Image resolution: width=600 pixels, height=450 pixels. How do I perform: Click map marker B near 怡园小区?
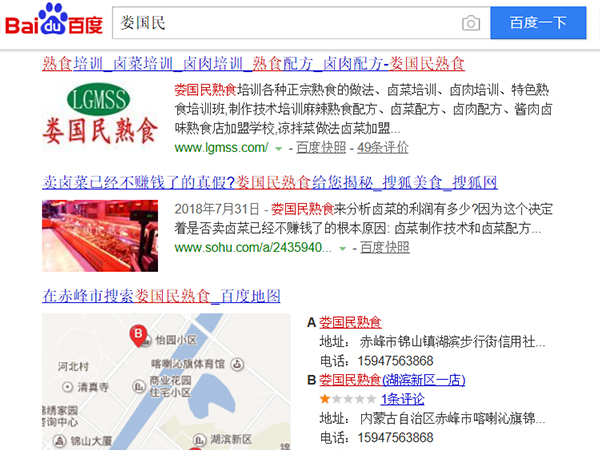click(138, 336)
